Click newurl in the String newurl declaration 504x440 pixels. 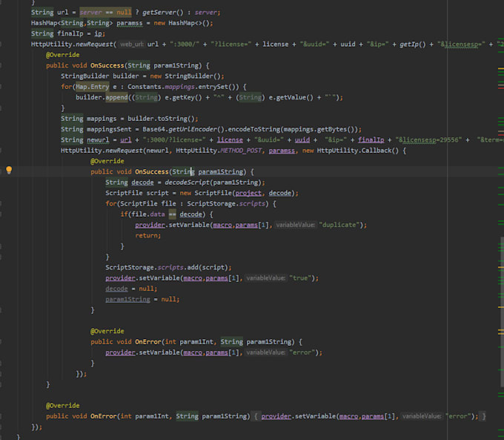pyautogui.click(x=98, y=139)
